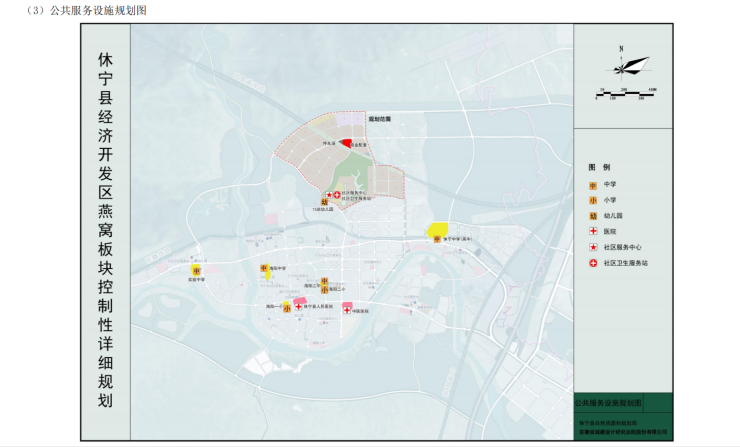Click the 中 marker at 实验中学

coord(197,271)
